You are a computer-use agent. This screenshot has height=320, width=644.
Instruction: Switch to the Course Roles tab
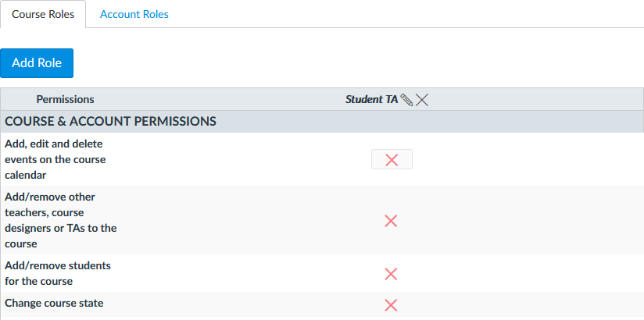tap(43, 15)
